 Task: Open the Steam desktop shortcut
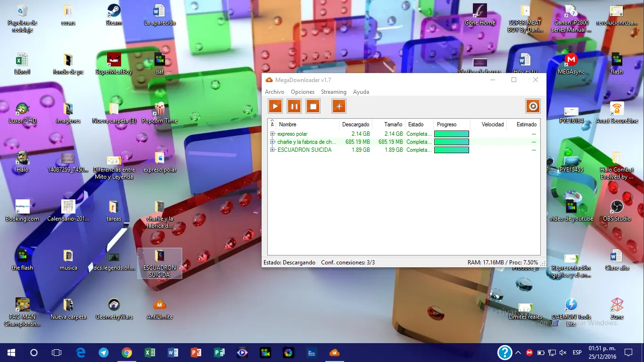tap(114, 14)
